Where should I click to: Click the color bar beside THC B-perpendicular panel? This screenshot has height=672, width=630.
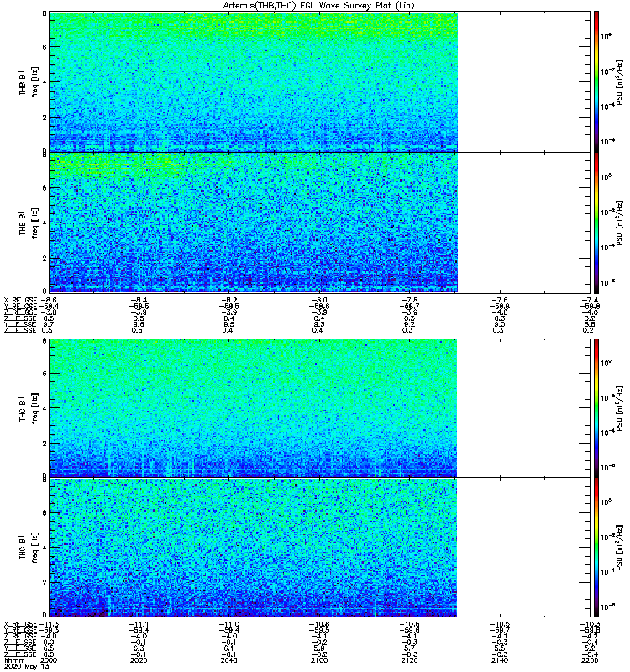[x=596, y=408]
